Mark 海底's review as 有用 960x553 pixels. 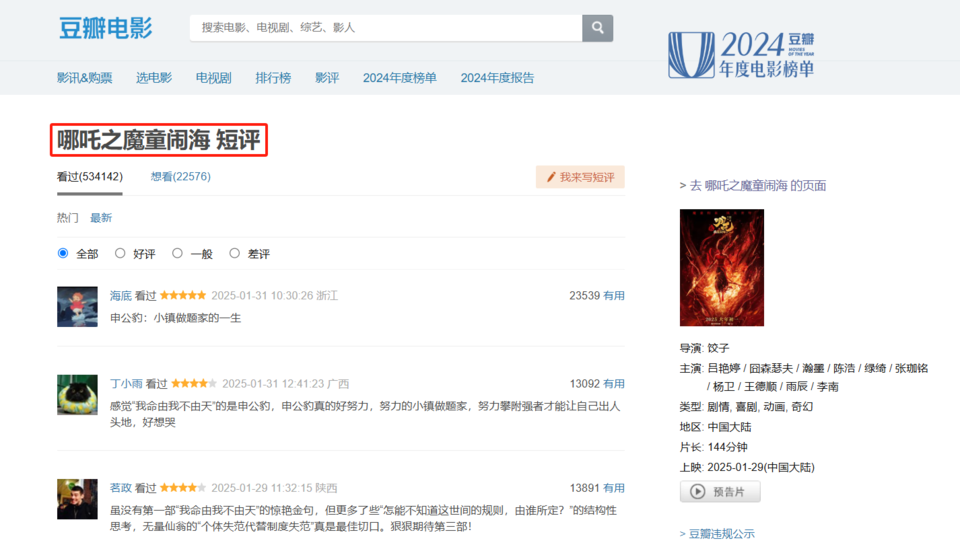click(x=614, y=296)
